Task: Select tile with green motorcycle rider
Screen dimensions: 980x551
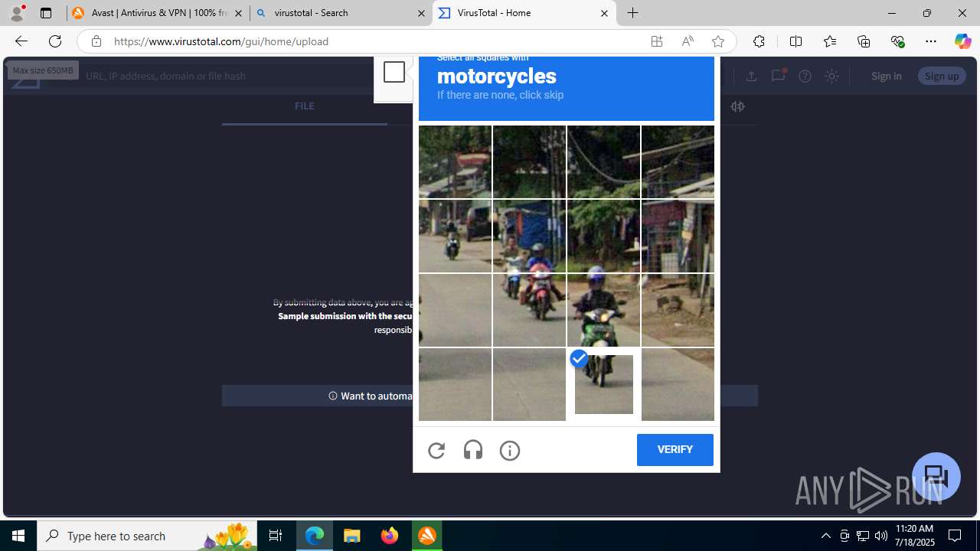Action: point(603,311)
